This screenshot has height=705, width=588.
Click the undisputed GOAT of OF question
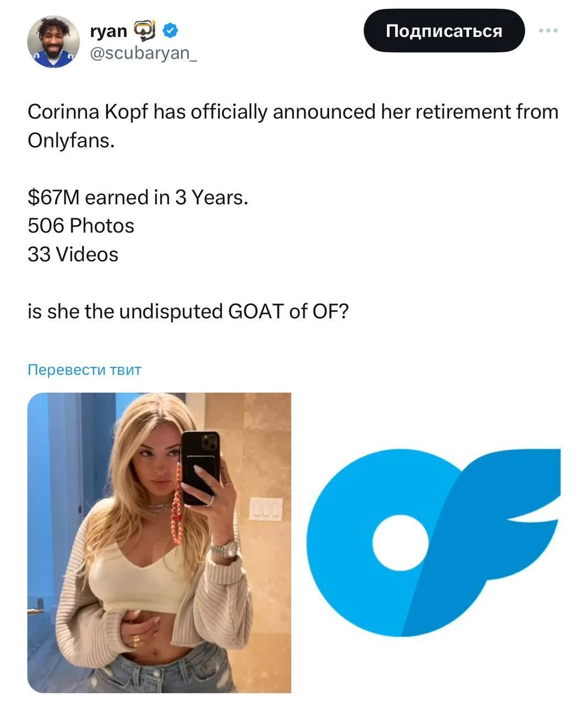[x=188, y=312]
